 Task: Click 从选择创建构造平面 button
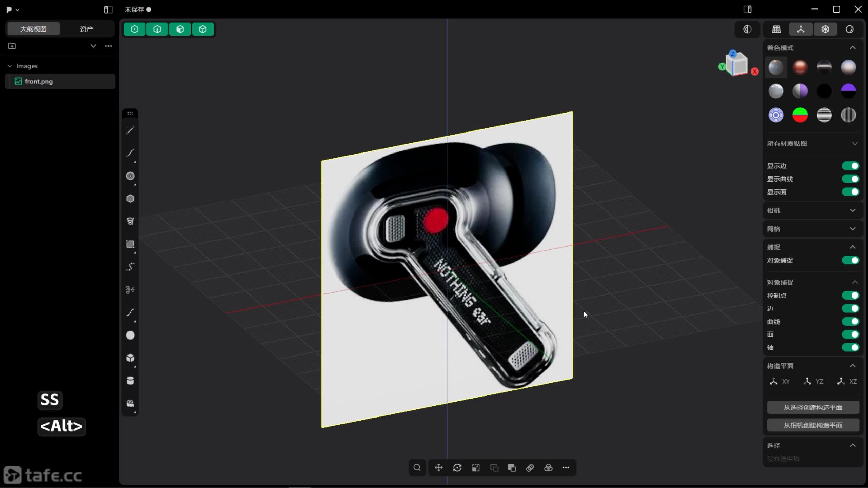tap(813, 407)
